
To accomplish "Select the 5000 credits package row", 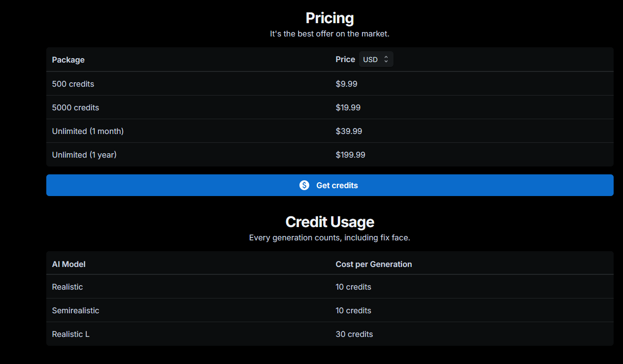I will point(75,107).
